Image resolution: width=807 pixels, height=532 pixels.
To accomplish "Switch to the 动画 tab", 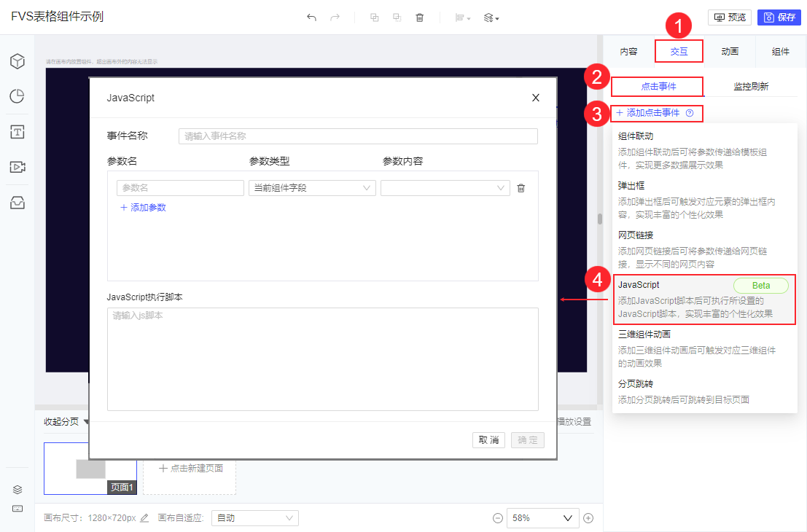I will [x=730, y=52].
